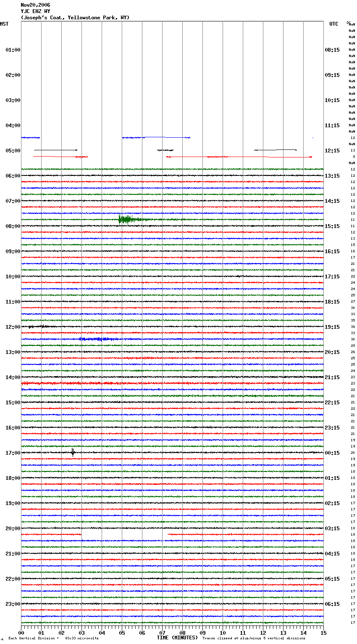Select the 04:00 MST time label
The height and width of the screenshot is (644, 357).
tap(13, 126)
